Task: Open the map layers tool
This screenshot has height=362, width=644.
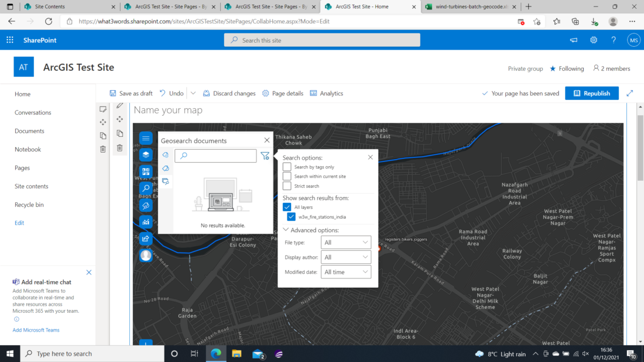Action: click(146, 155)
